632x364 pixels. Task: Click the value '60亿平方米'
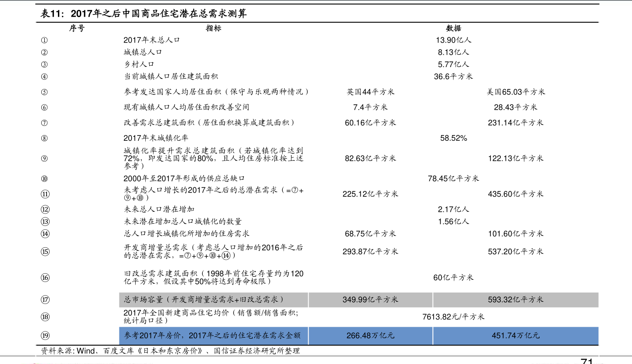(453, 278)
